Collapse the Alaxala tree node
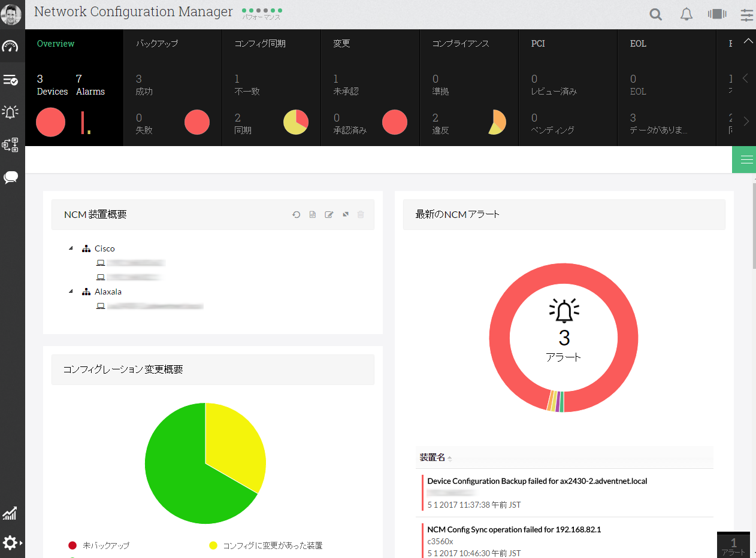756x558 pixels. [71, 292]
